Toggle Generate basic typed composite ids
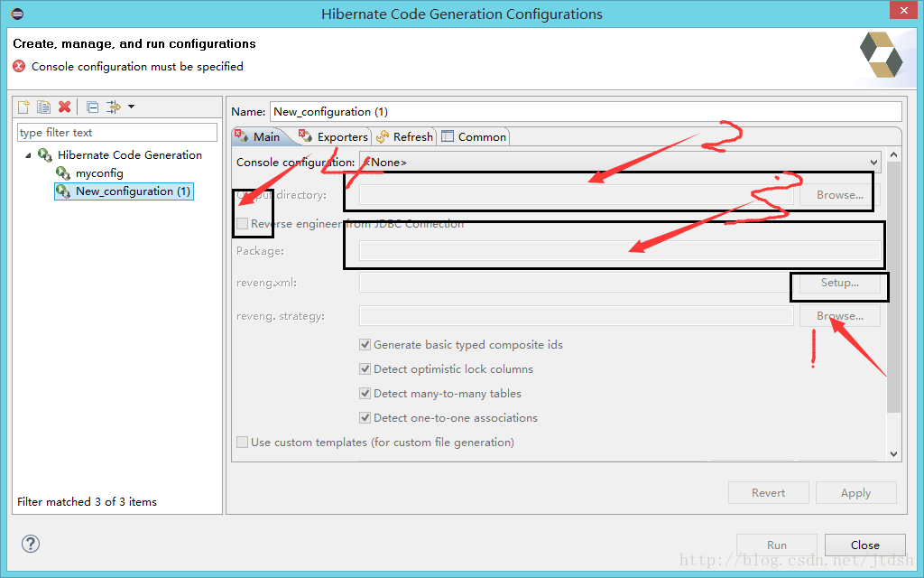This screenshot has height=578, width=924. tap(365, 344)
